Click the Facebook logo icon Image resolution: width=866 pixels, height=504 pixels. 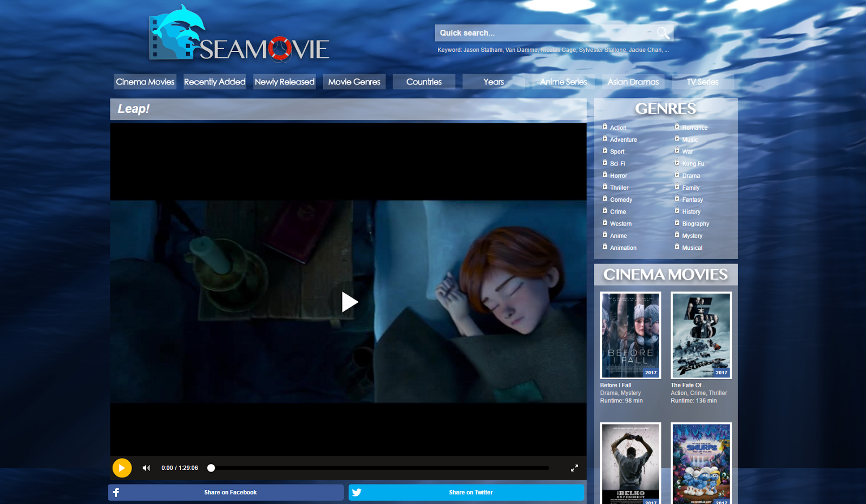[116, 492]
